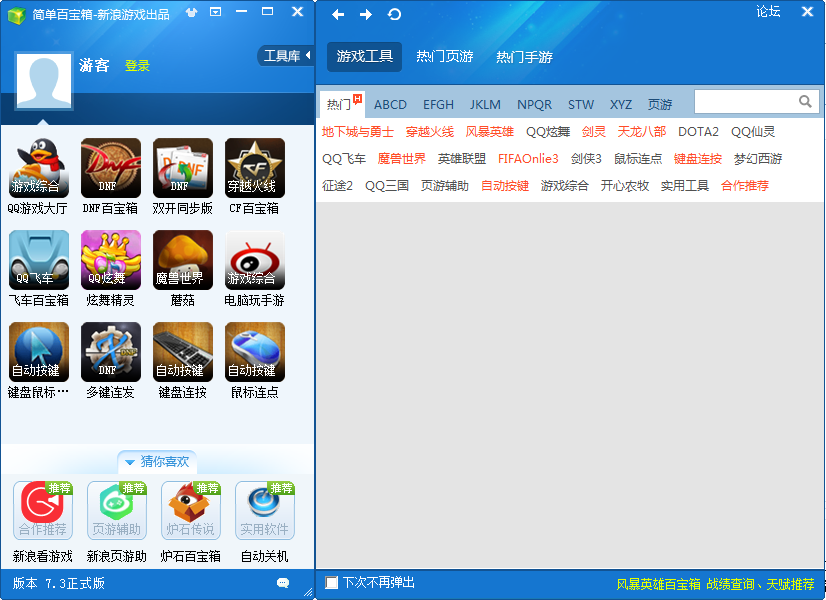Select the NPQR category tab
The image size is (826, 600).
pos(534,105)
